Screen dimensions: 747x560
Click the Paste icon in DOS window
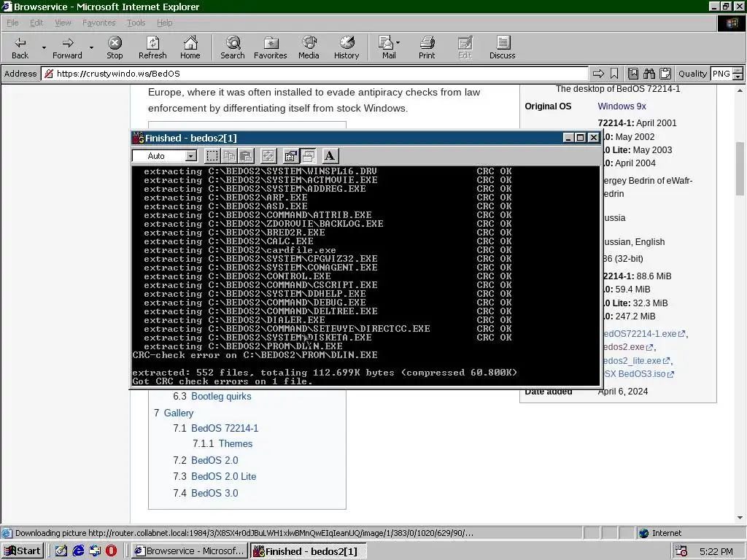tap(247, 156)
